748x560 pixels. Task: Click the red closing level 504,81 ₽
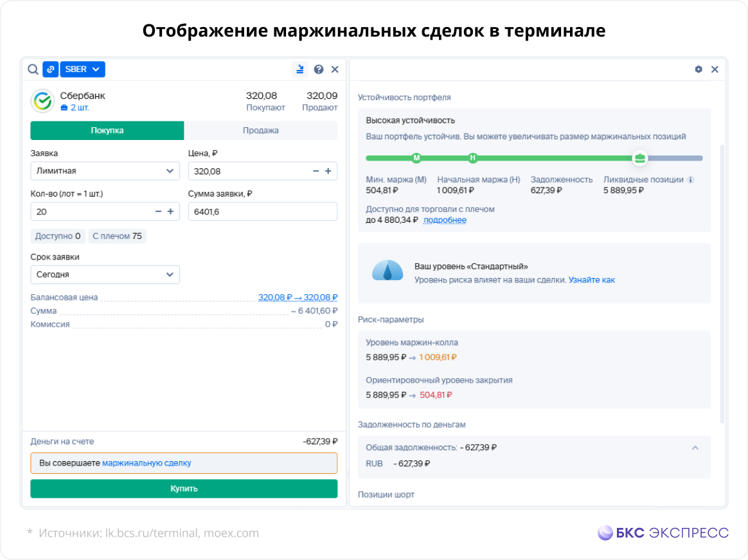click(x=436, y=395)
